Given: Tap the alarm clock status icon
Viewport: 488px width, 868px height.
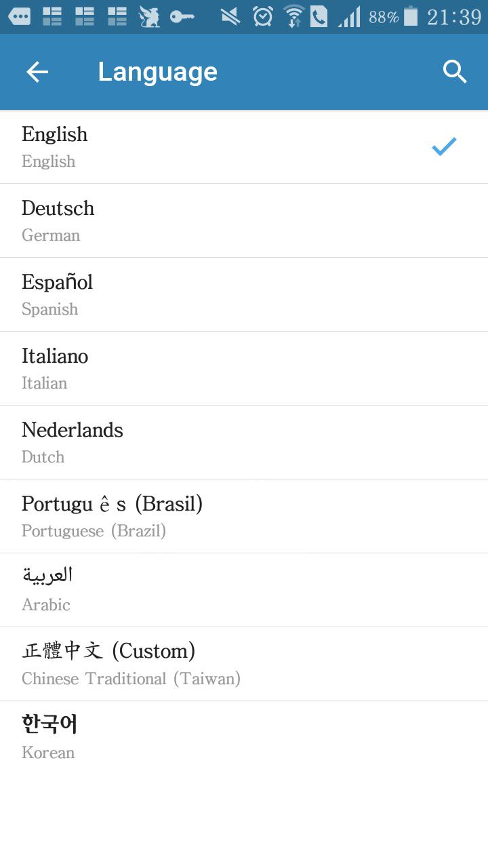Looking at the screenshot, I should coord(263,16).
